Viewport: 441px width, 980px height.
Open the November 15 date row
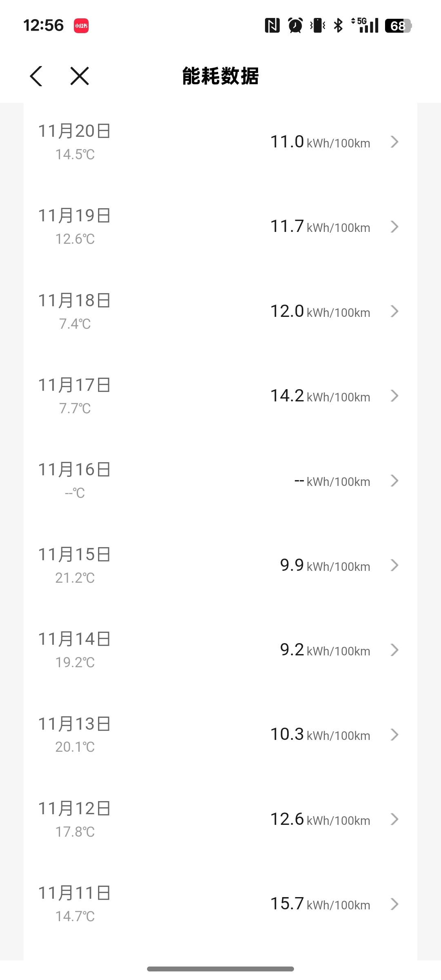click(x=75, y=555)
